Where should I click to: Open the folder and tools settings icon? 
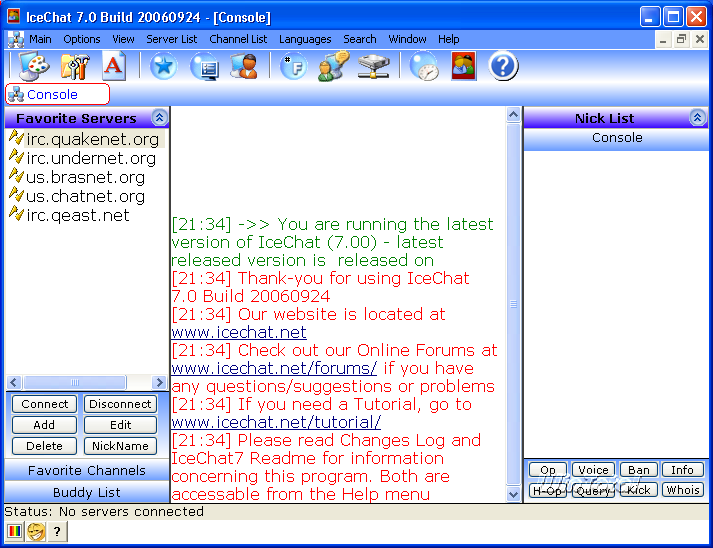(75, 66)
